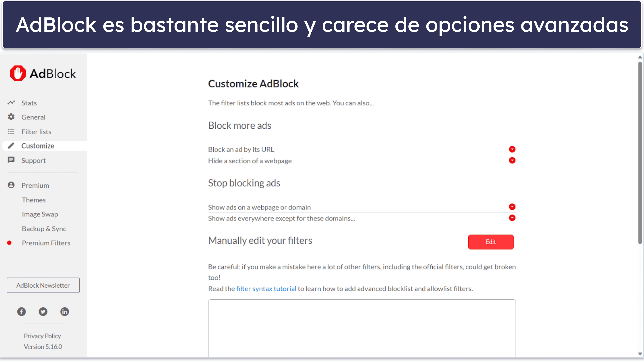Image resolution: width=644 pixels, height=362 pixels.
Task: Click AdBlock Newsletter button
Action: 43,285
